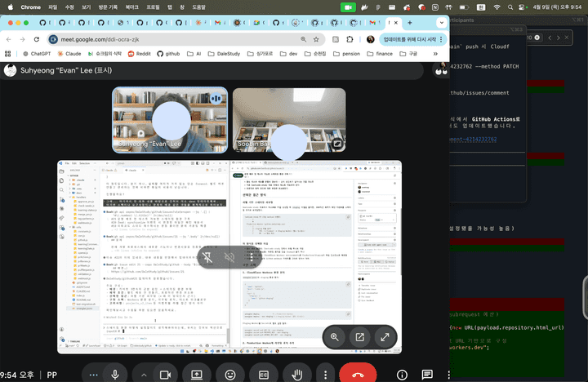The width and height of the screenshot is (588, 382).
Task: Open the zoom magnifier in the address bar
Action: (303, 39)
